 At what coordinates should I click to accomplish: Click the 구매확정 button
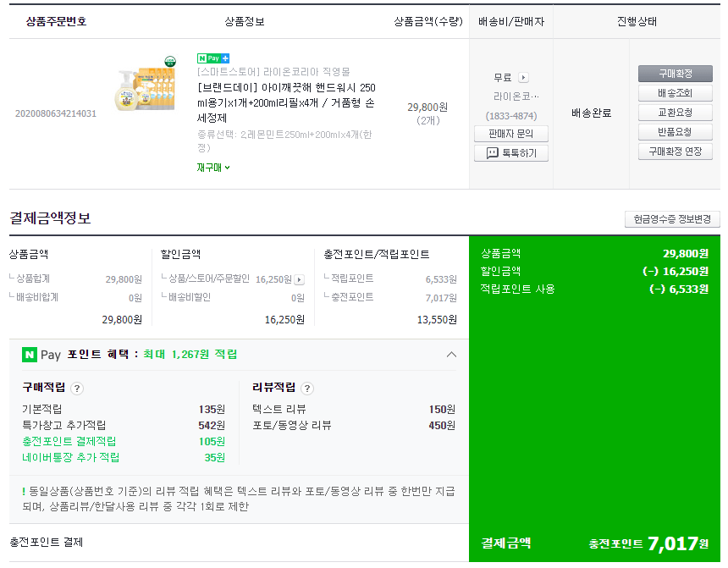click(675, 74)
